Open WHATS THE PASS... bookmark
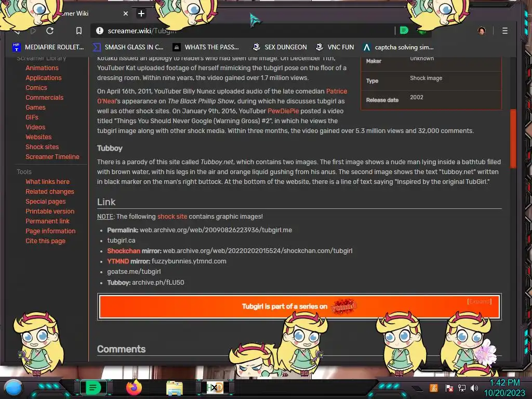 point(206,47)
